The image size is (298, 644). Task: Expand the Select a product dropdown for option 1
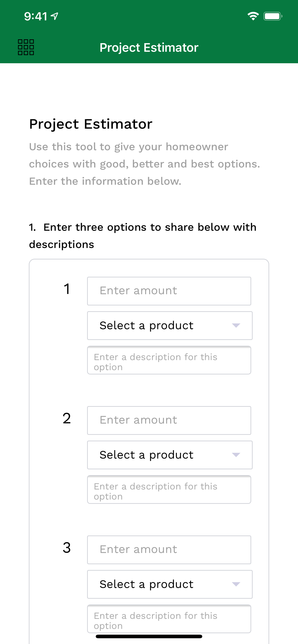pyautogui.click(x=170, y=326)
